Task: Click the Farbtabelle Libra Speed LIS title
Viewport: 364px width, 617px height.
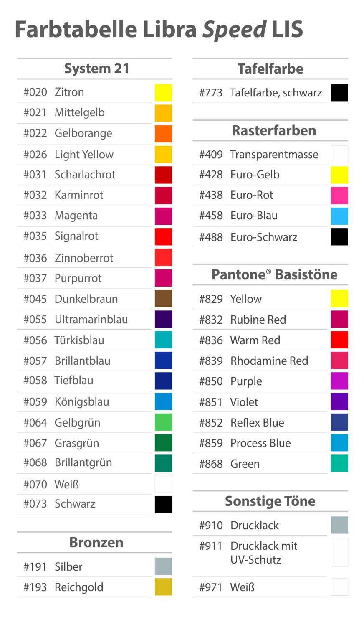Action: tap(159, 30)
